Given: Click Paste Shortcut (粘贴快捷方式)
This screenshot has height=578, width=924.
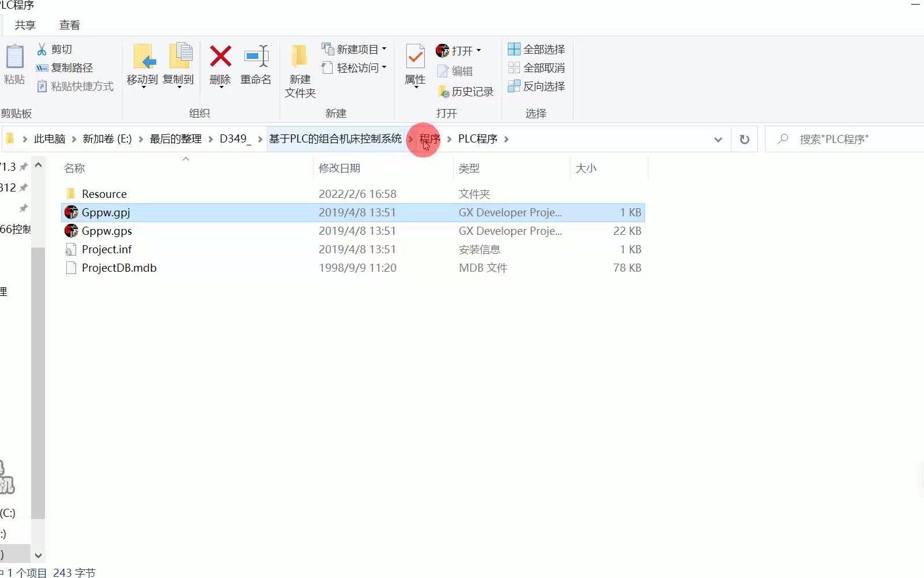Looking at the screenshot, I should coord(75,86).
